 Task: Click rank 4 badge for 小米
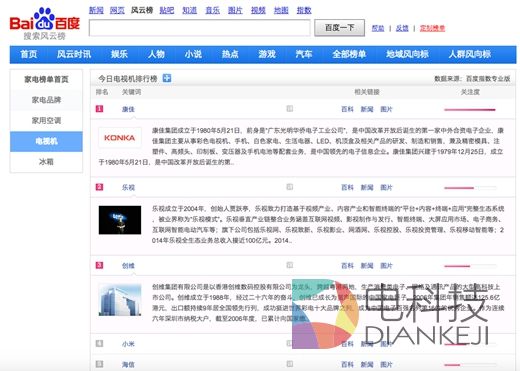coord(99,343)
